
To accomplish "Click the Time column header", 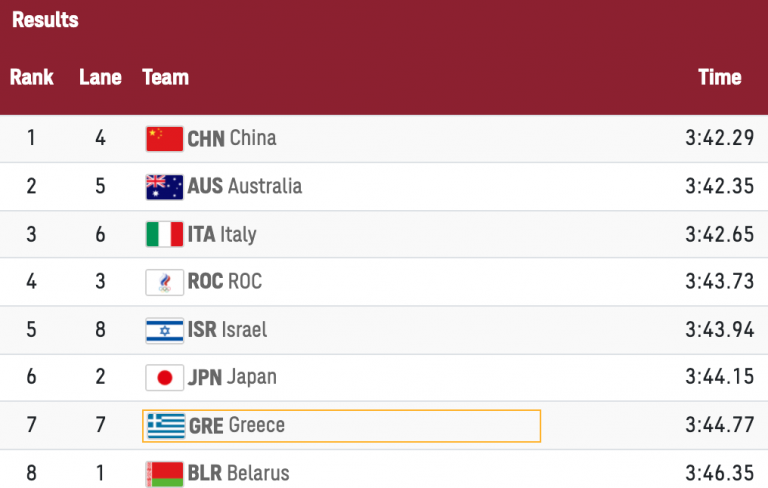I will click(719, 77).
